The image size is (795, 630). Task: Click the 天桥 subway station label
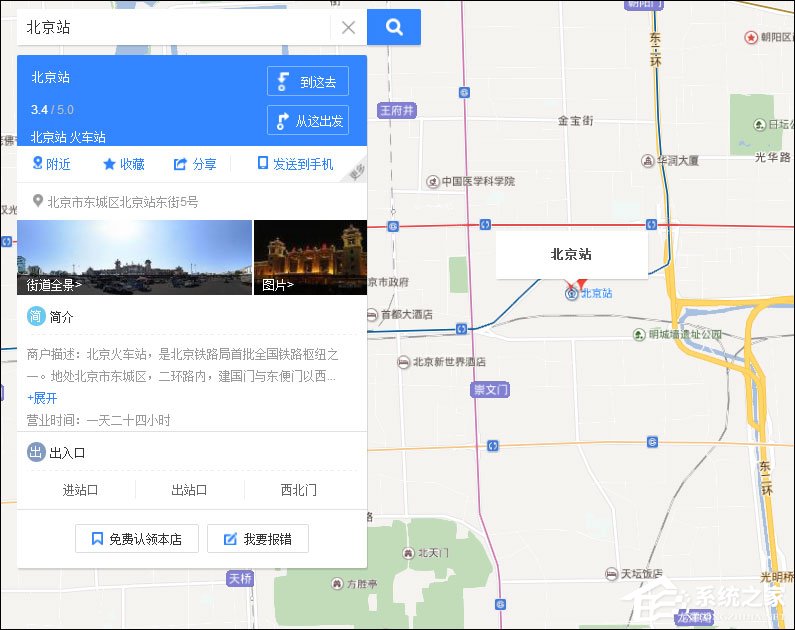[240, 578]
